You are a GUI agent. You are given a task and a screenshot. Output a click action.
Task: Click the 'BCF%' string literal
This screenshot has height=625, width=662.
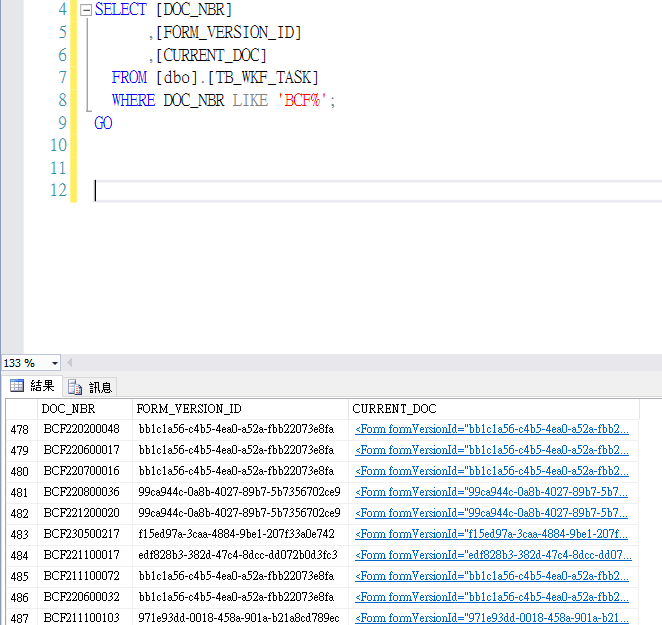[302, 101]
